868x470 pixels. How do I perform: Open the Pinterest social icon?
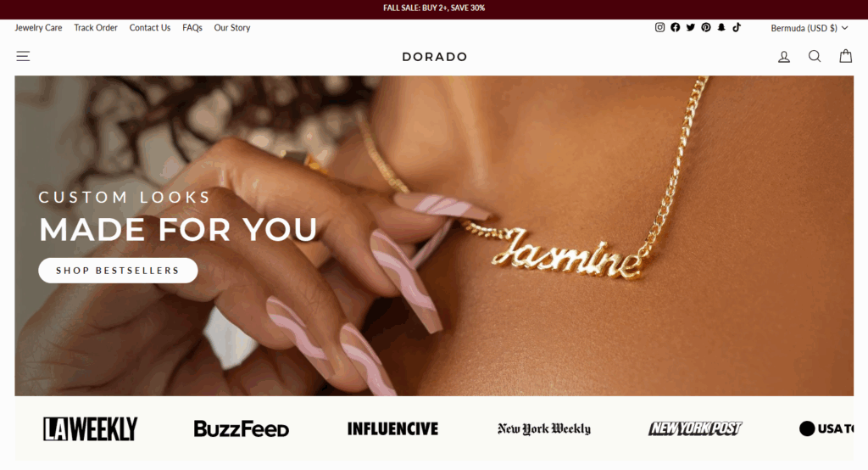pyautogui.click(x=706, y=27)
